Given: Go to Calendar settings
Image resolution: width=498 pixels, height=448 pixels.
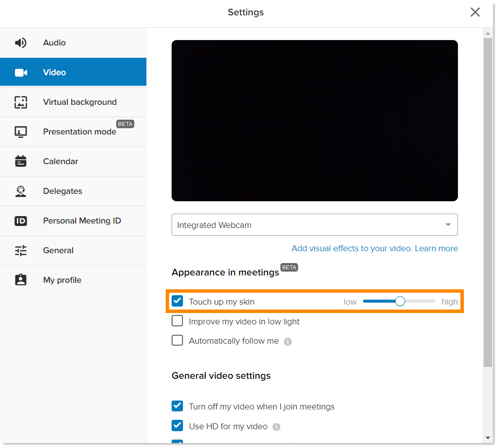Looking at the screenshot, I should pyautogui.click(x=73, y=161).
